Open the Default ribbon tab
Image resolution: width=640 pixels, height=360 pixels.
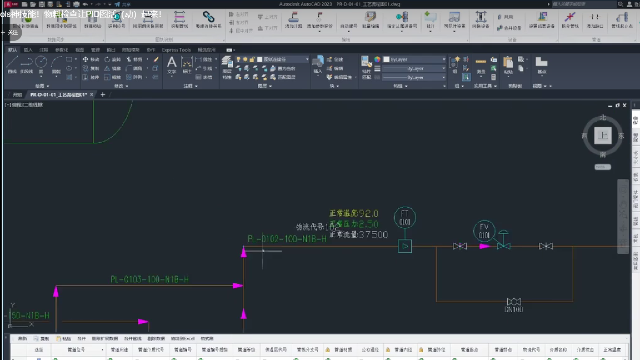tap(13, 50)
